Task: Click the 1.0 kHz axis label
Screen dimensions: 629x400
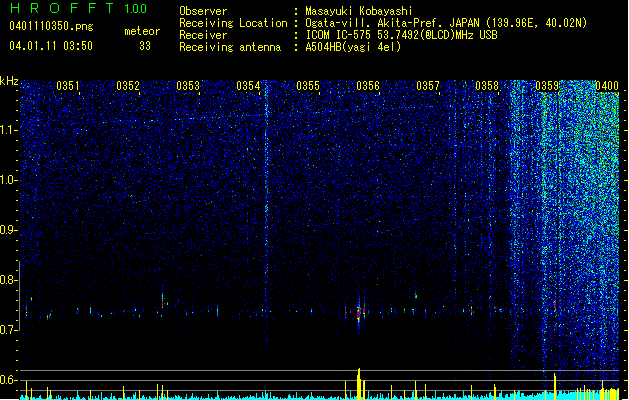Action: (x=9, y=180)
